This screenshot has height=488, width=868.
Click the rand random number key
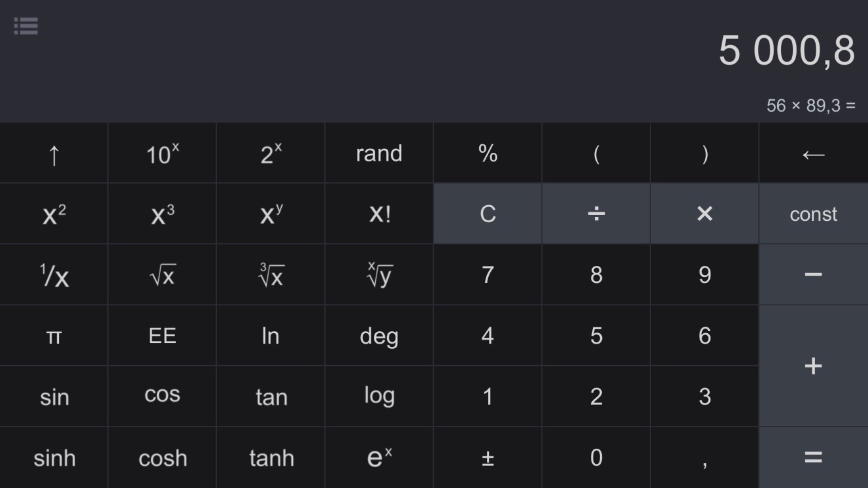click(x=379, y=154)
